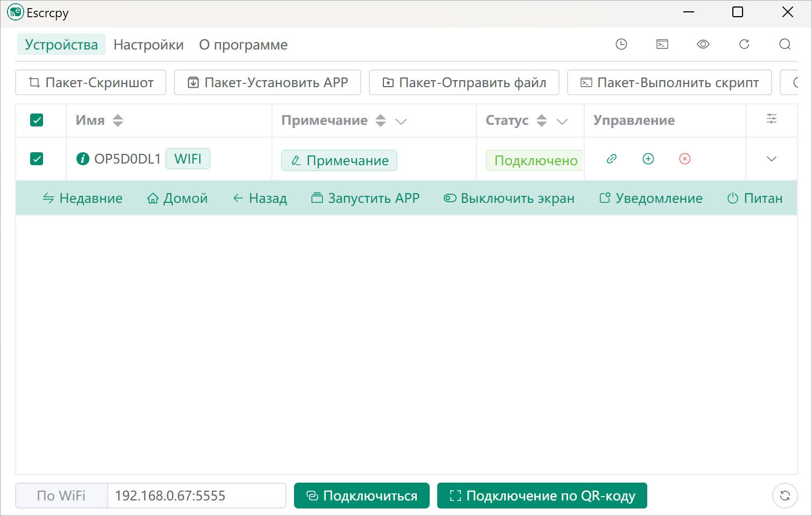This screenshot has width=812, height=516.
Task: Click the OP5D0DL1 device name
Action: click(128, 159)
